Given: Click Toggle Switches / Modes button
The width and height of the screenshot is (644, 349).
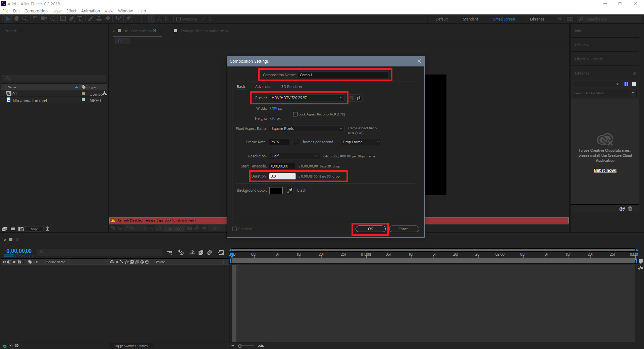Looking at the screenshot, I should coord(131,346).
